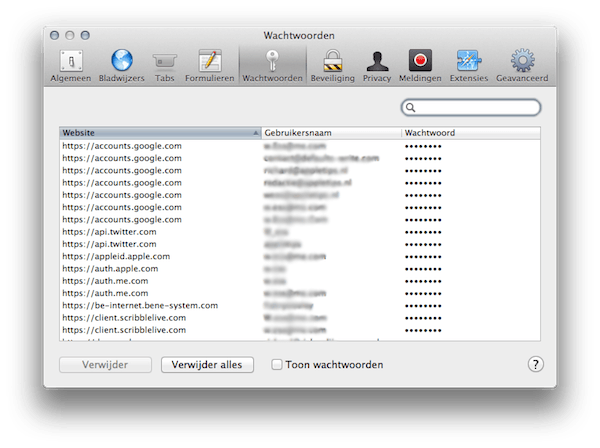
Task: Select the https://be-internet.bene-system.com row
Action: 300,305
